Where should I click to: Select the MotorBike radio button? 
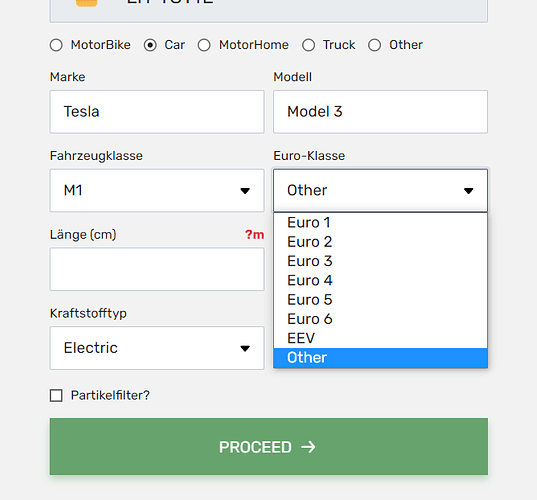tap(56, 45)
